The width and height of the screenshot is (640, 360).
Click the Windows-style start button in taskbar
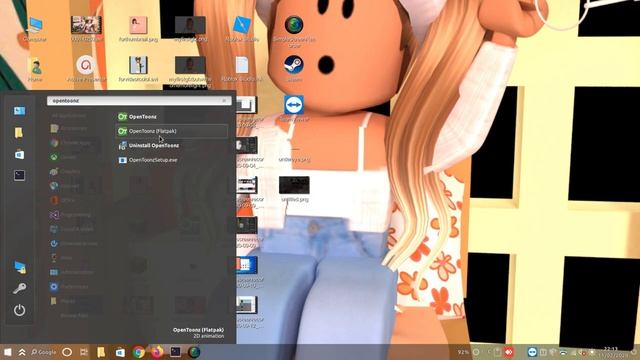coord(7,352)
